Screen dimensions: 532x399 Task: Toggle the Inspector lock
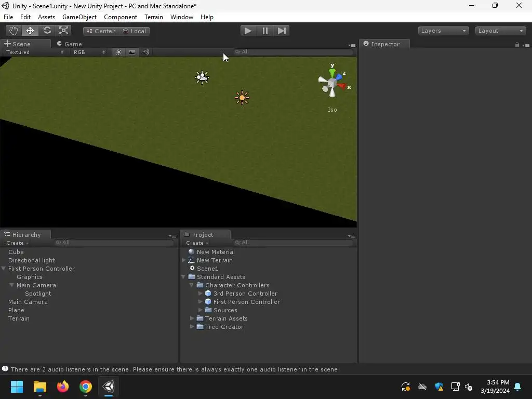tap(517, 45)
